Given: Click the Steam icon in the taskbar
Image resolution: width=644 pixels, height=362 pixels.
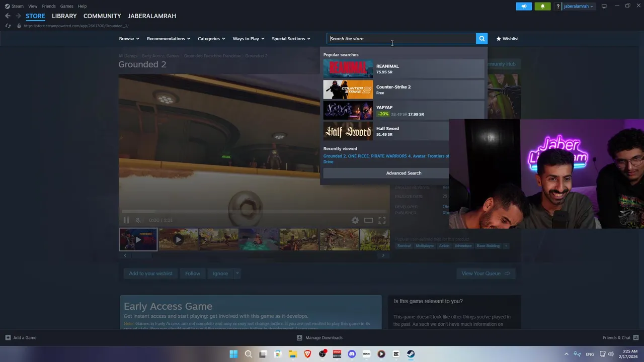Looking at the screenshot, I should tap(411, 354).
